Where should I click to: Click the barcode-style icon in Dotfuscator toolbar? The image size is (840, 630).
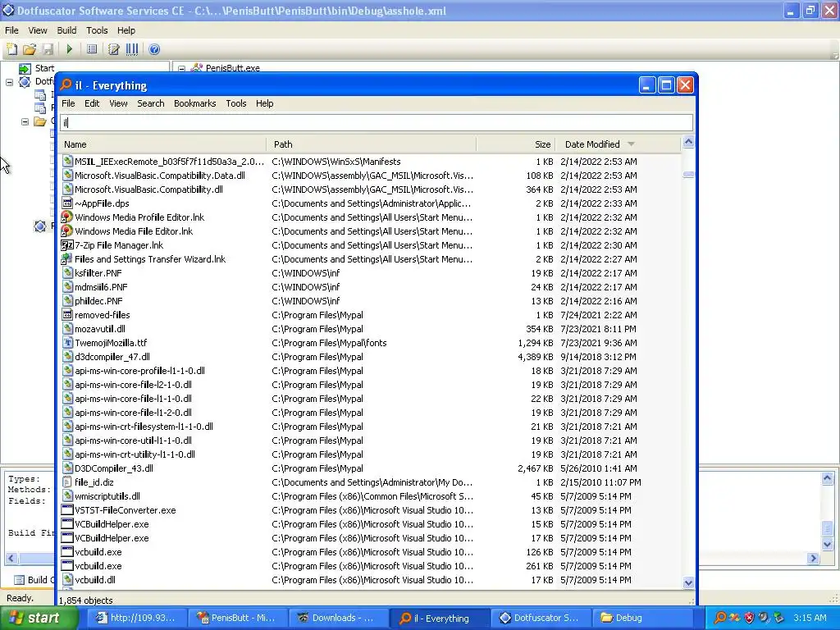coord(132,49)
